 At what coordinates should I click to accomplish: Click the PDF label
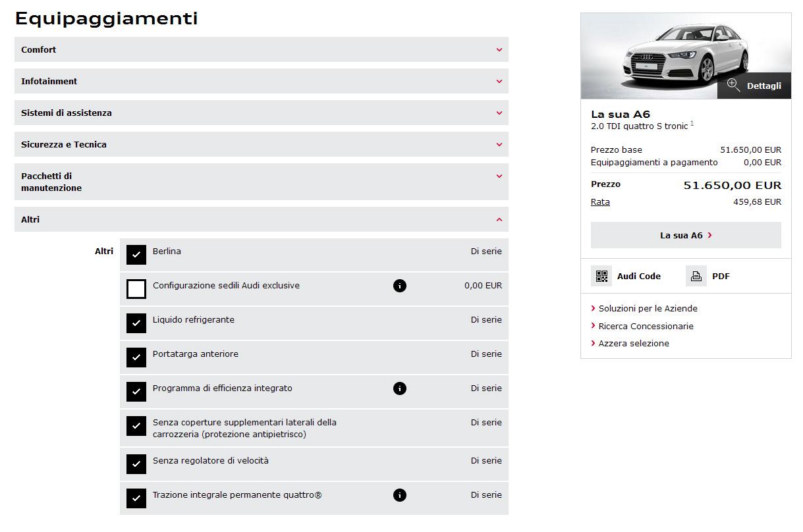(x=721, y=277)
